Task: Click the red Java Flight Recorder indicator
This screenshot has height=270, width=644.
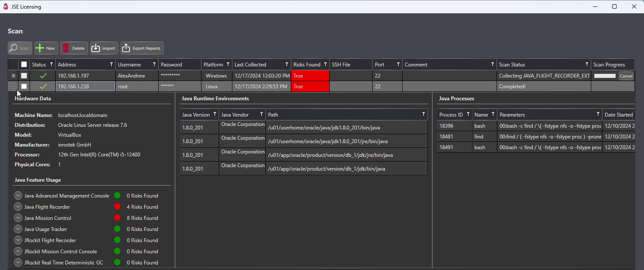Action: click(117, 207)
